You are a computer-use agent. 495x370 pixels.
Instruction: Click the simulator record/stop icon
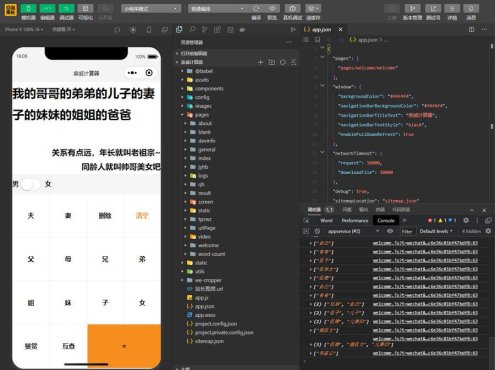(133, 30)
